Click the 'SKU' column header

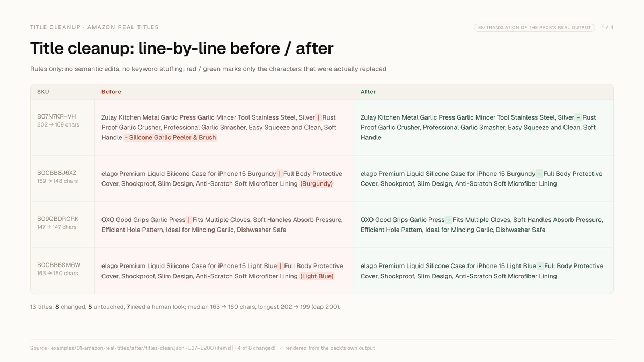pyautogui.click(x=43, y=92)
